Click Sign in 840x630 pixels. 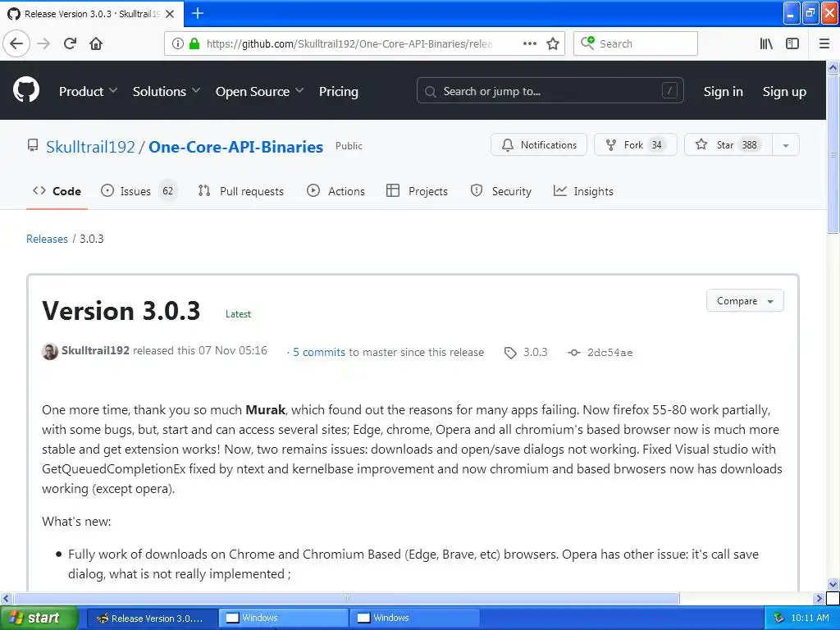pyautogui.click(x=724, y=92)
